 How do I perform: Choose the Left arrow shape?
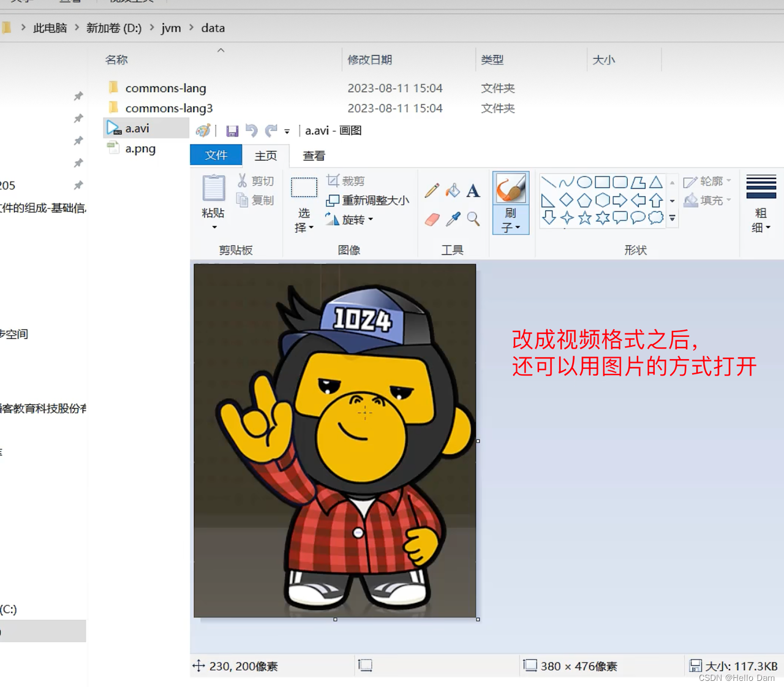(638, 200)
